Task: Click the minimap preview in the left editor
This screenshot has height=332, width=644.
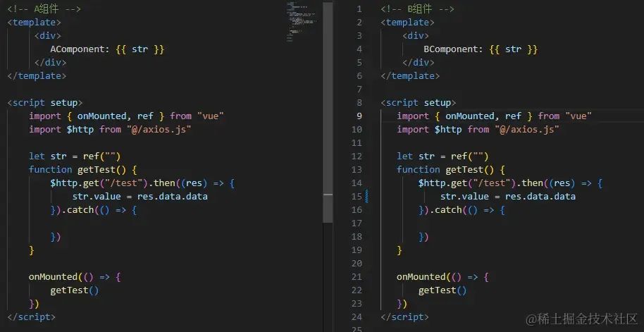Action: (x=301, y=20)
